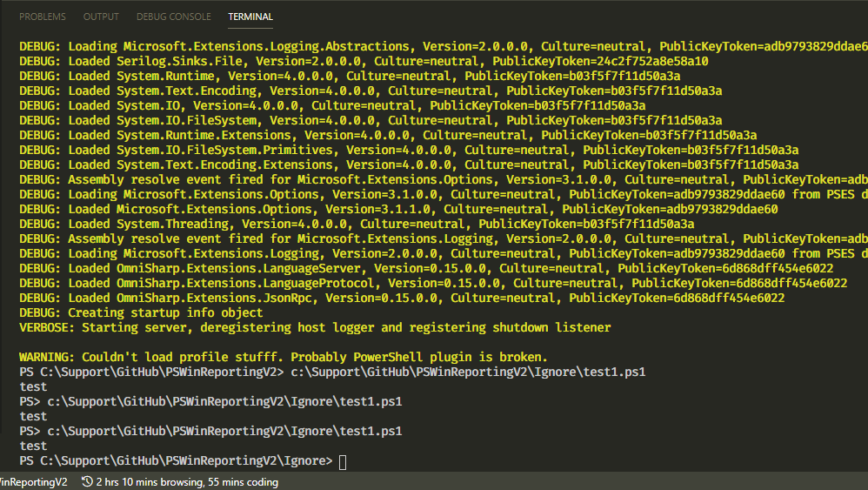
Task: Click the WARNING profile load message line
Action: (x=284, y=357)
